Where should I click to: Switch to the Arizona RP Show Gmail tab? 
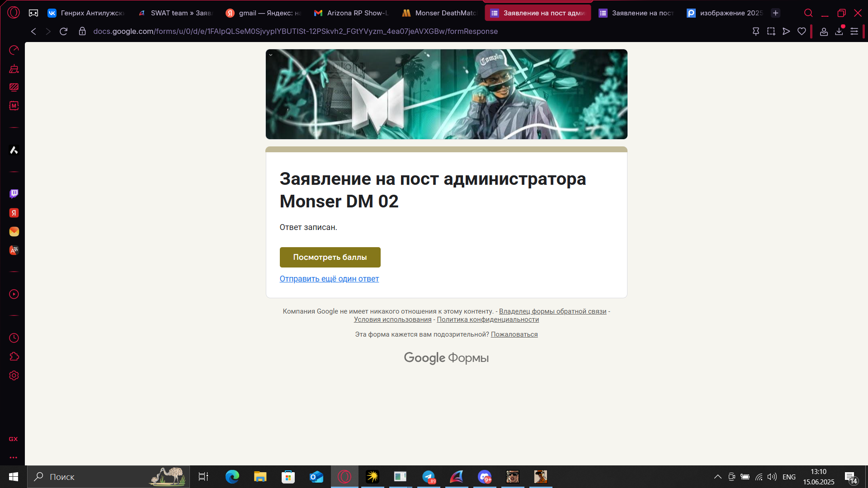tap(353, 13)
